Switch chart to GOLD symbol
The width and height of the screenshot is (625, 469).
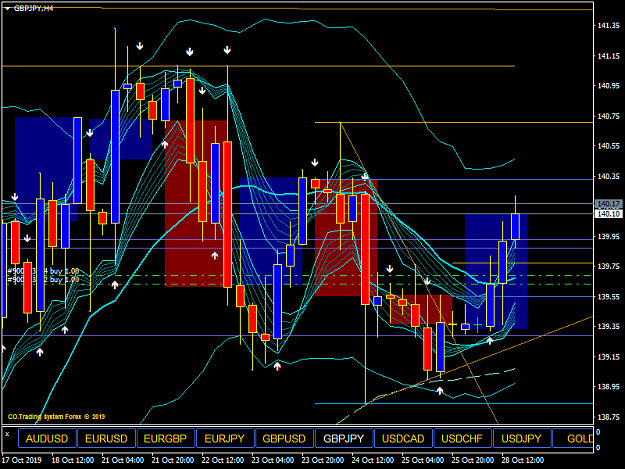573,439
